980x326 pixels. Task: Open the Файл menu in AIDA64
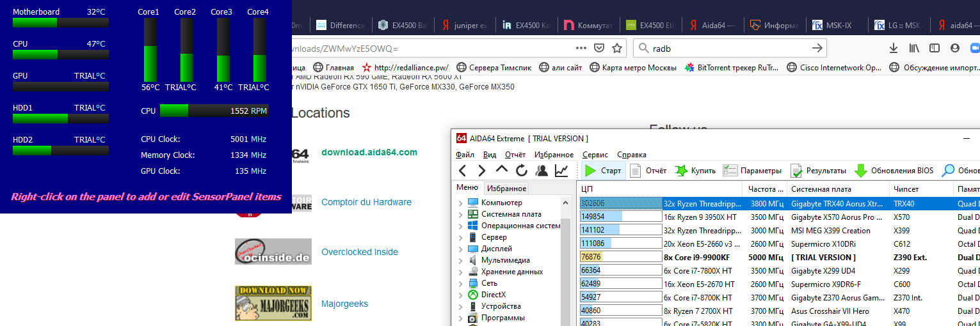(x=465, y=155)
